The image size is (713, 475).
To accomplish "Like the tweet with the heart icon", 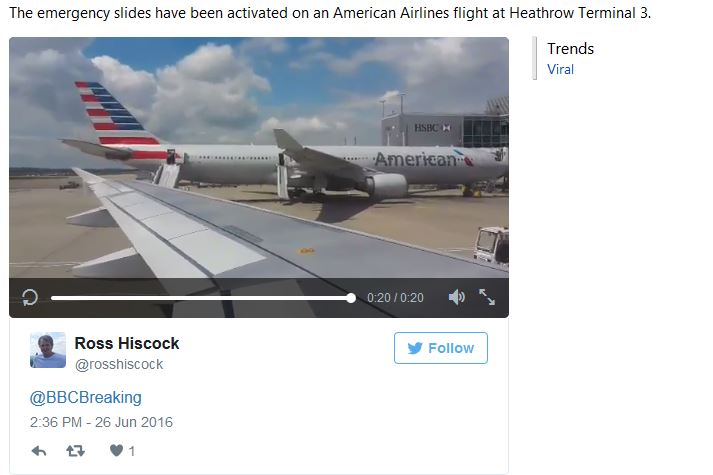I will point(116,450).
